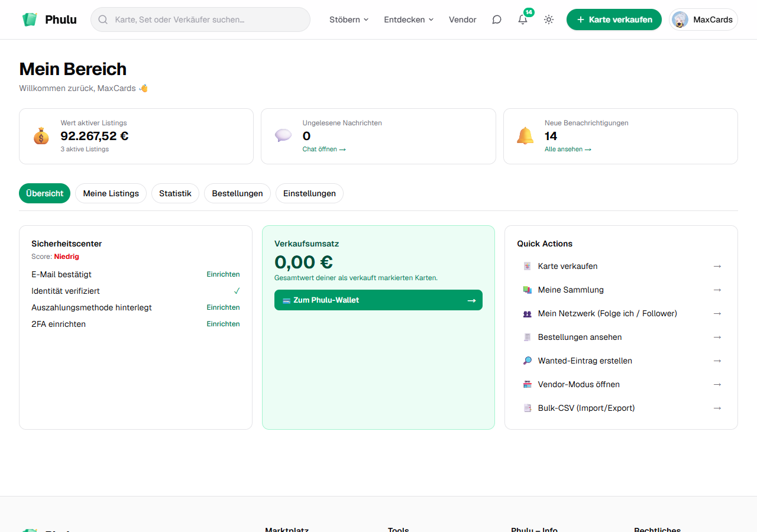Focus the Karte, Set oder Verkäufer search field
This screenshot has width=757, height=532.
(x=200, y=20)
